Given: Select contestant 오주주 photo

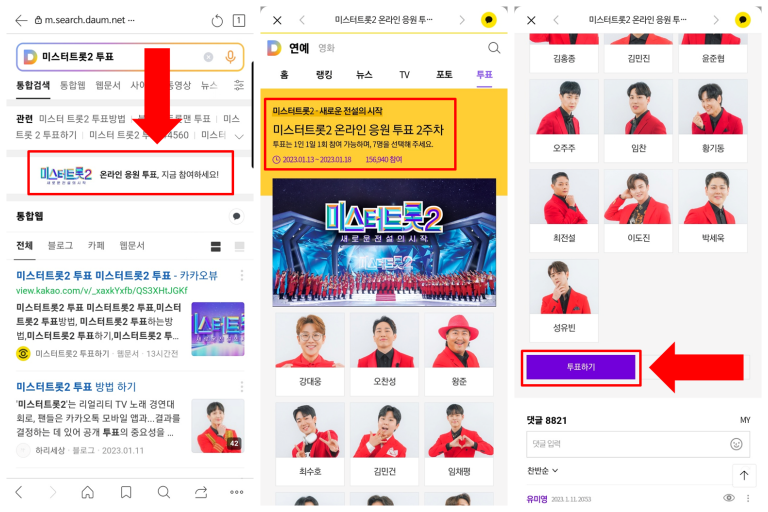Looking at the screenshot, I should click(564, 107).
